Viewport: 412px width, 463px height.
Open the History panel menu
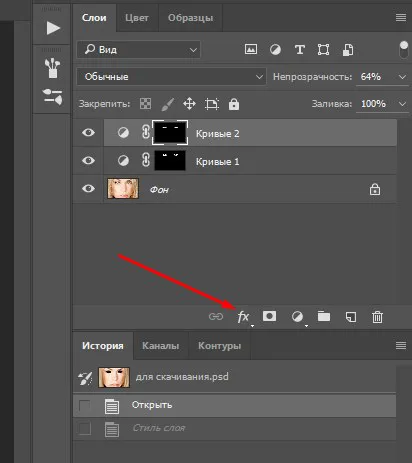point(401,345)
